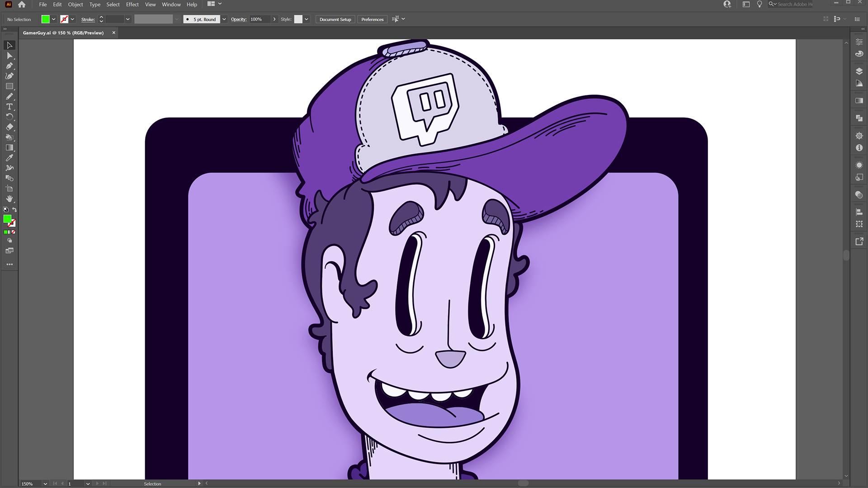Screen dimensions: 868x488
Task: Open stroke weight dropdown
Action: pos(127,19)
